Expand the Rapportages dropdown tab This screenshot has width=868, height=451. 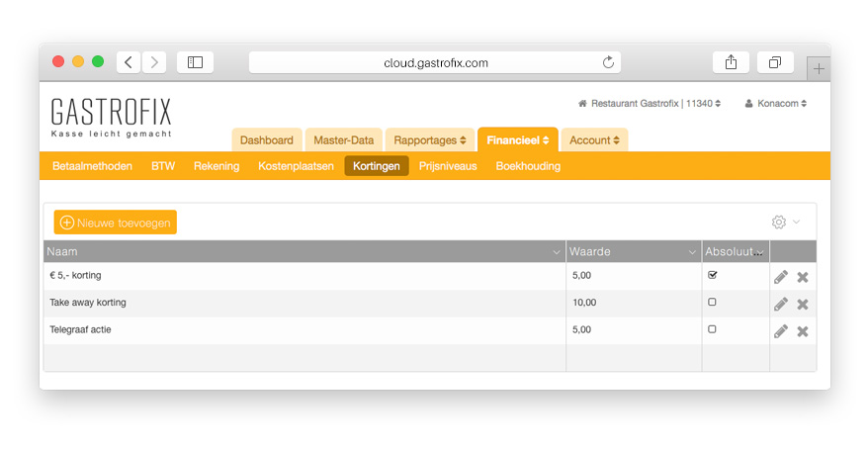[x=430, y=140]
